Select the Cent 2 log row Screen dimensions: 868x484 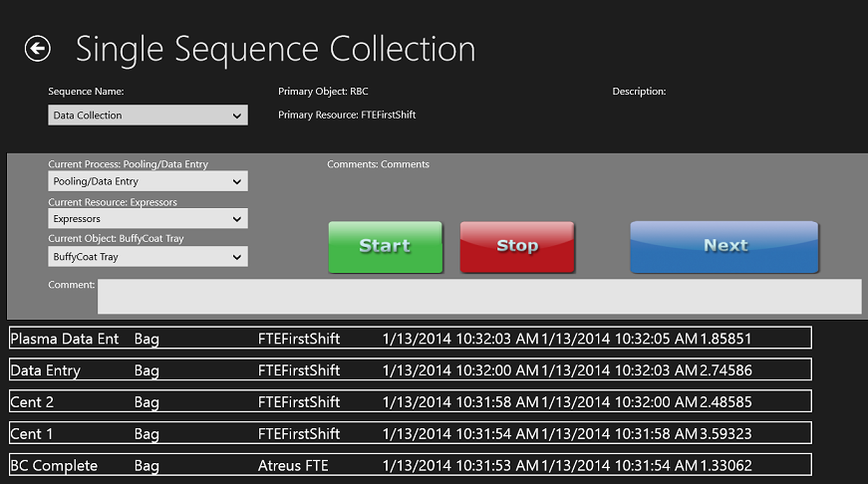410,402
